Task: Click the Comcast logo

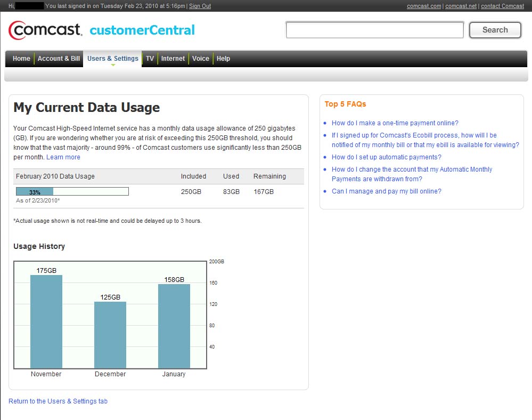Action: point(45,30)
